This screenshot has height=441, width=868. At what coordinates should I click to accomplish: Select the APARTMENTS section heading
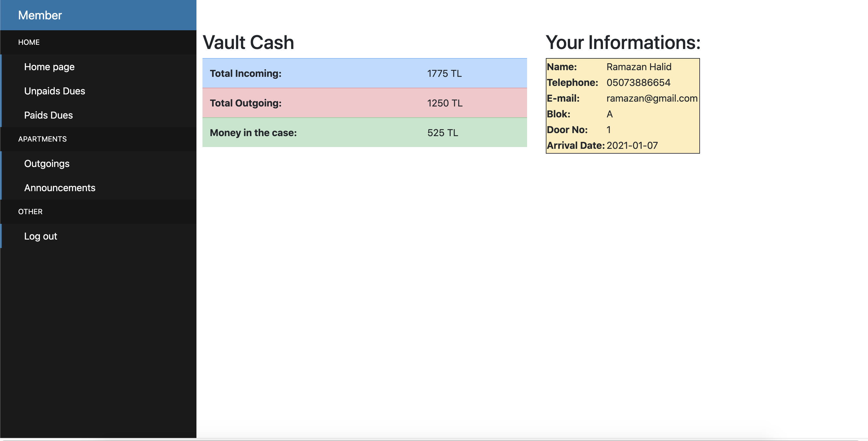(x=42, y=139)
